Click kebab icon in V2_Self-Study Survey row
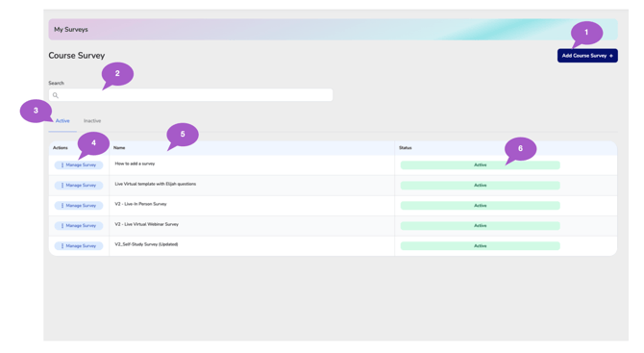The image size is (644, 353). click(62, 245)
